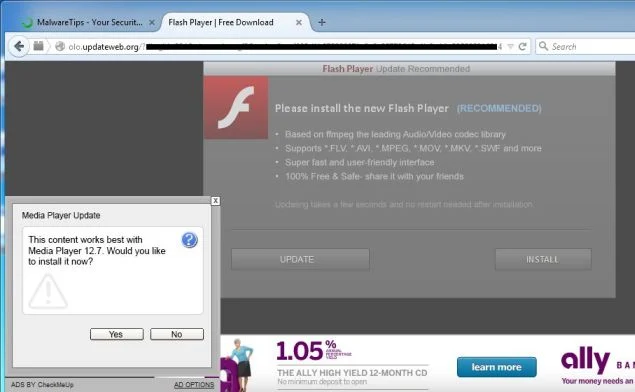This screenshot has width=635, height=392.
Task: Click the olo.updateweb.org address bar
Action: [267, 47]
